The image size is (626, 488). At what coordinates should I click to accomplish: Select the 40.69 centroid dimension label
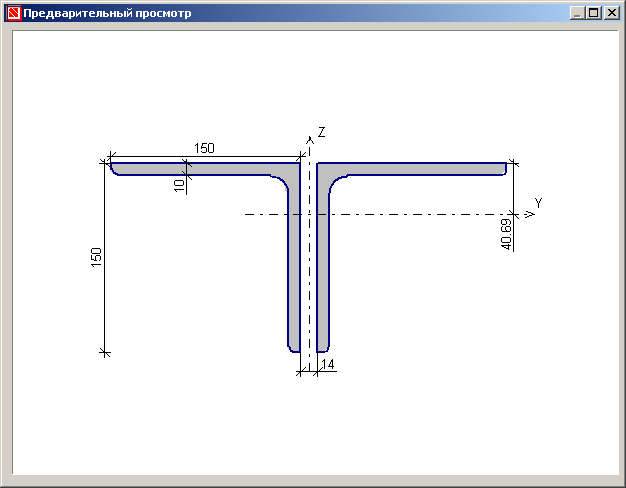tap(506, 235)
